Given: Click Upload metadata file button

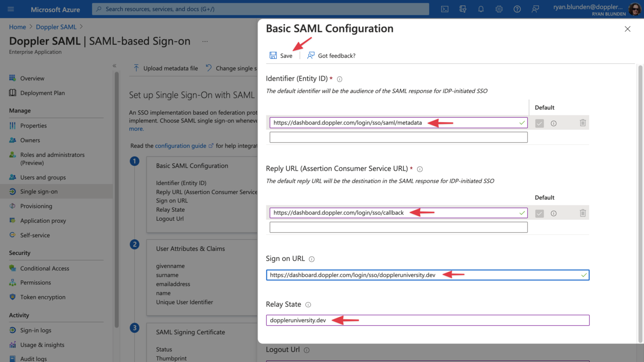Looking at the screenshot, I should tap(166, 68).
